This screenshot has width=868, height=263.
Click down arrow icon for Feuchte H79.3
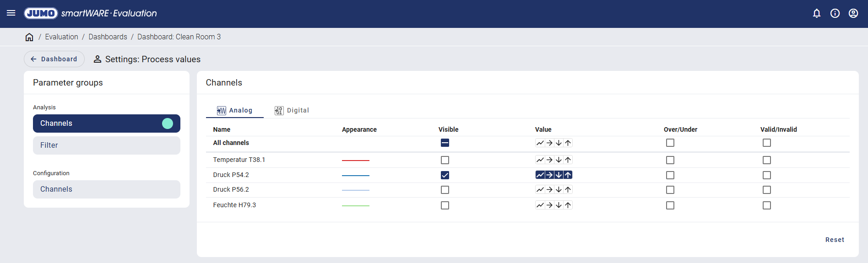[559, 205]
